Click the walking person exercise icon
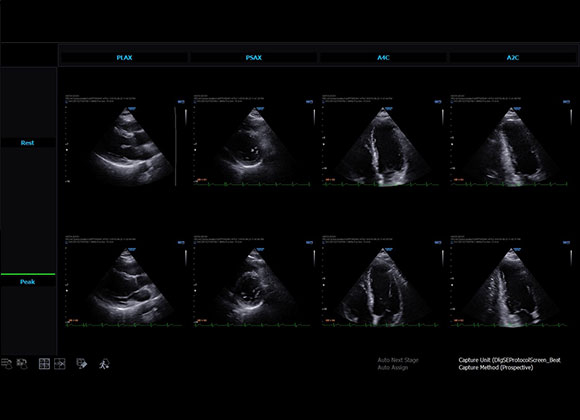 coord(104,364)
